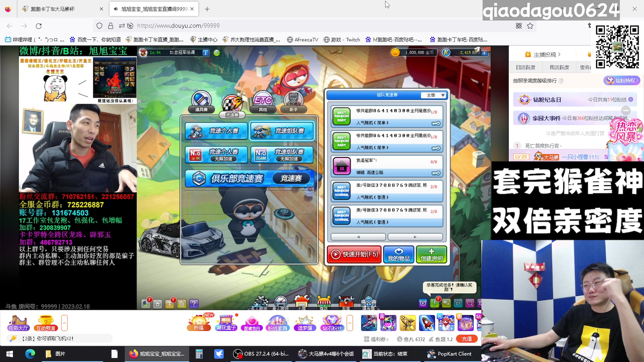Open the 钻石粉丝 diamond fans icon
Image resolution: width=644 pixels, height=362 pixels.
[x=332, y=323]
